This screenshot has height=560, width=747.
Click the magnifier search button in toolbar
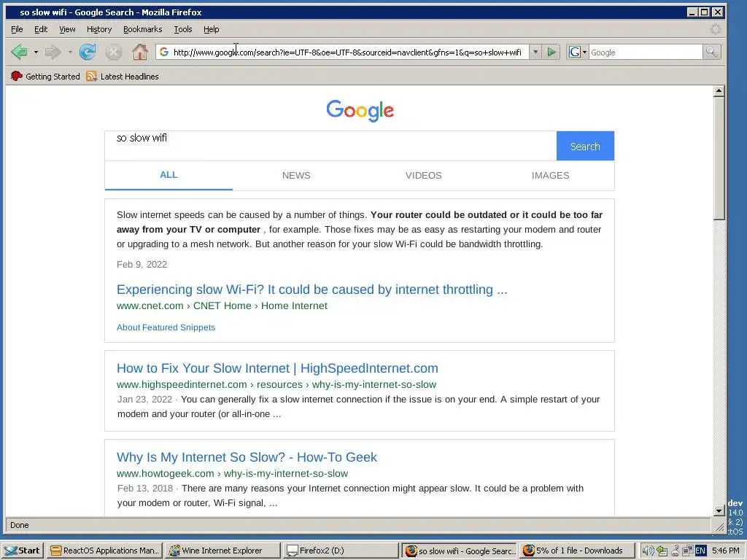coord(711,52)
